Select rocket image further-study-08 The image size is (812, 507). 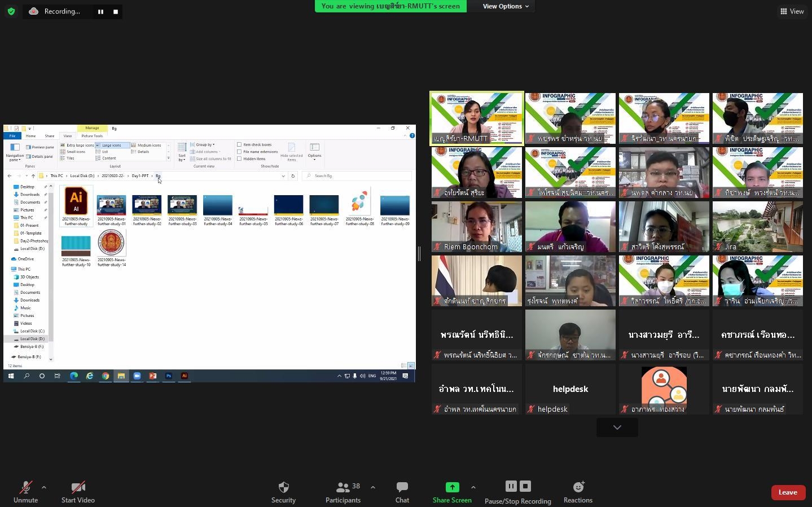click(x=360, y=206)
